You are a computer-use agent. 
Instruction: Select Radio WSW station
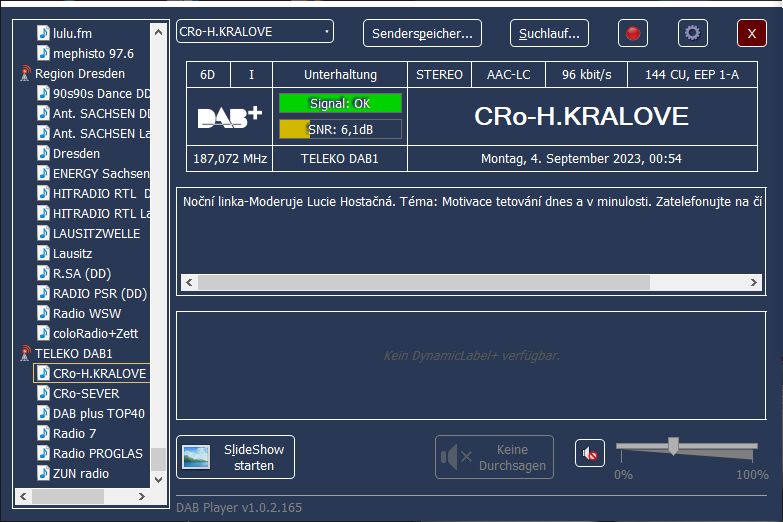pyautogui.click(x=87, y=314)
